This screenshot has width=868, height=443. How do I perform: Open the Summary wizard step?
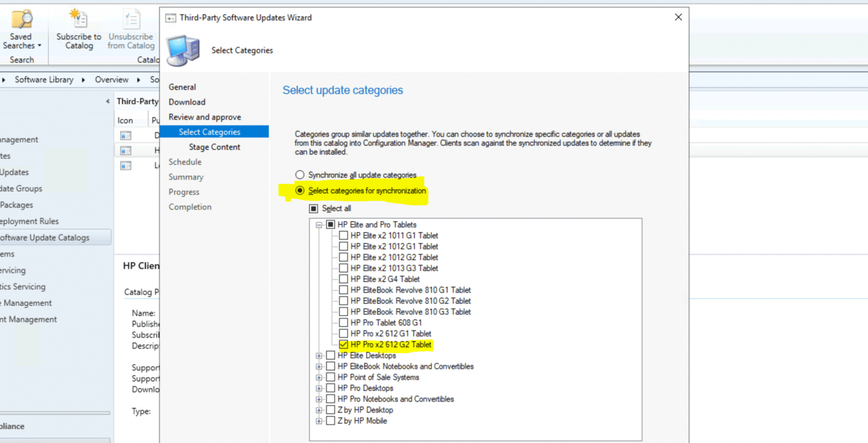coord(186,177)
